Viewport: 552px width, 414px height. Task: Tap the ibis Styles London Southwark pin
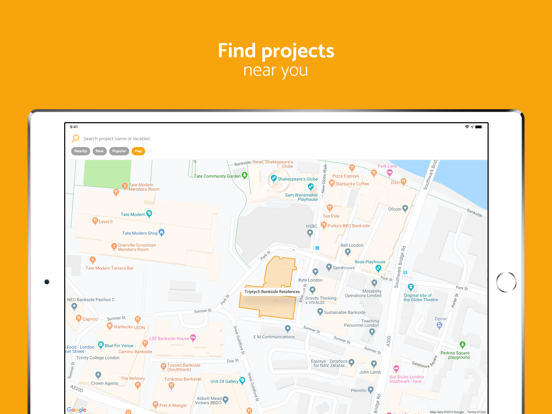coord(396,369)
